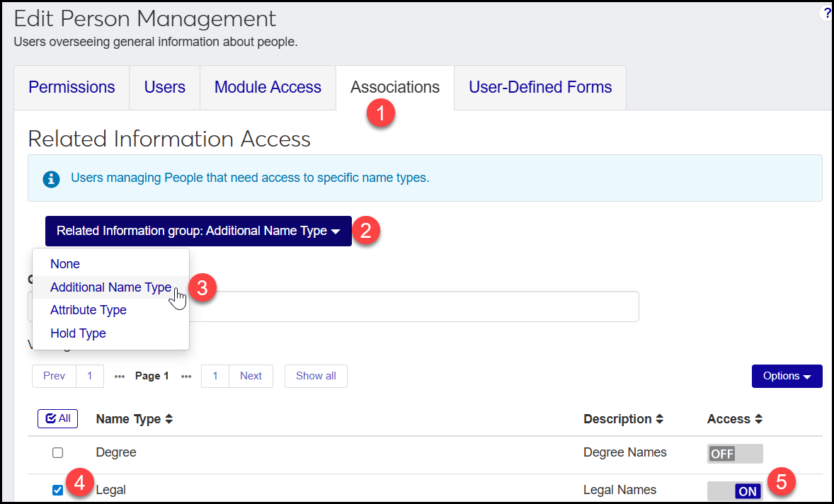Open the User-Defined Forms tab

coord(540,87)
